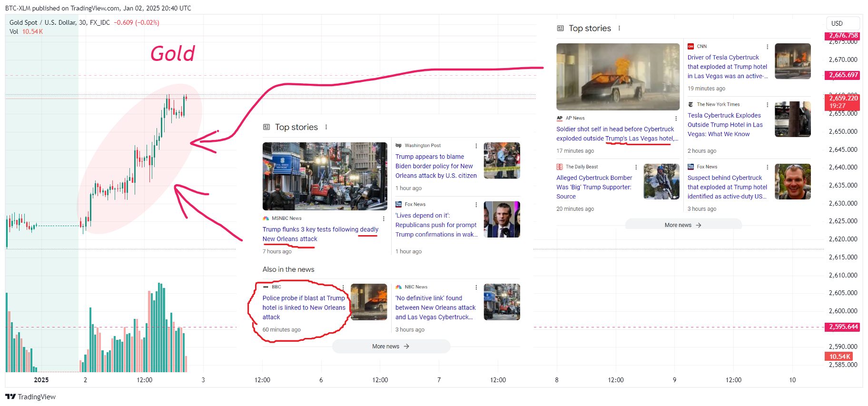Open 'Soldier shot self in head' headline
Screen dimensions: 868x406
coord(617,134)
